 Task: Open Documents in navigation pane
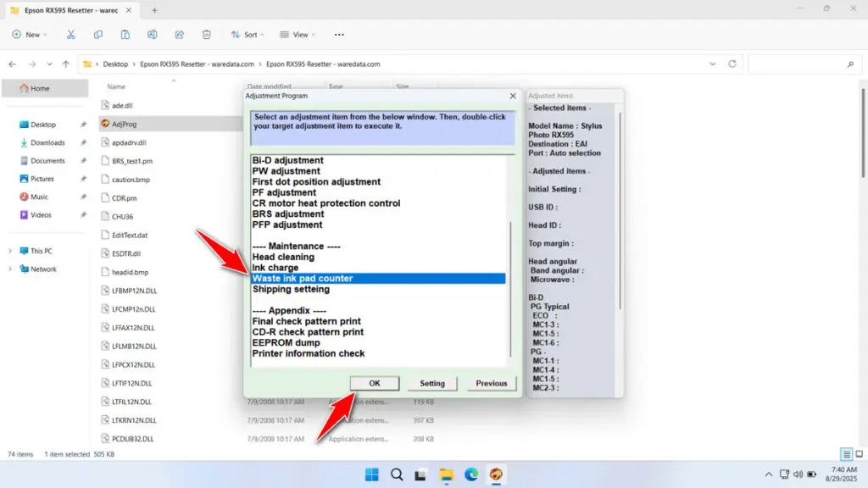pyautogui.click(x=47, y=161)
